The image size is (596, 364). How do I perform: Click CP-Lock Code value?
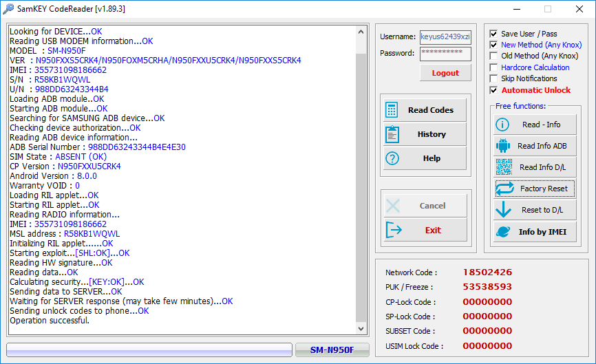(487, 302)
